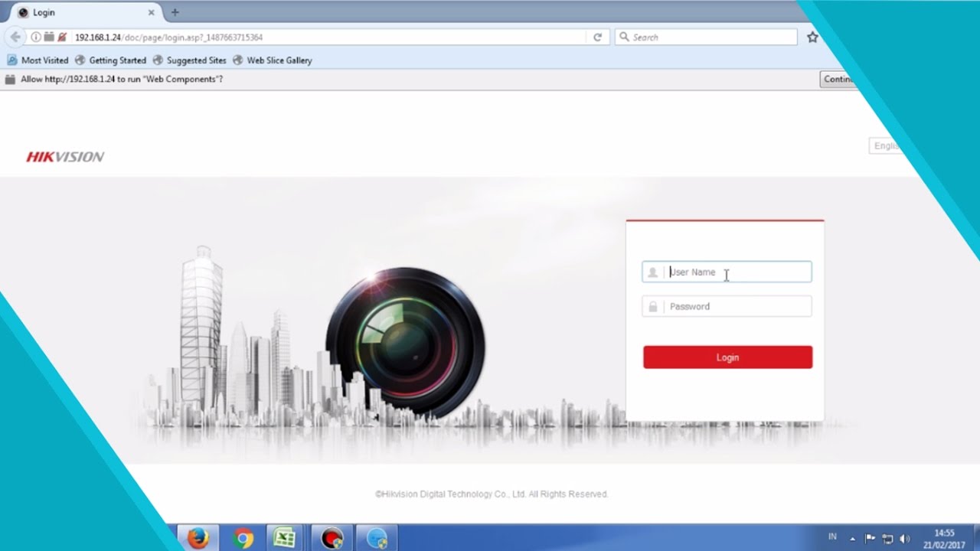
Task: Click the Hikvision copyright footer text
Action: point(492,494)
